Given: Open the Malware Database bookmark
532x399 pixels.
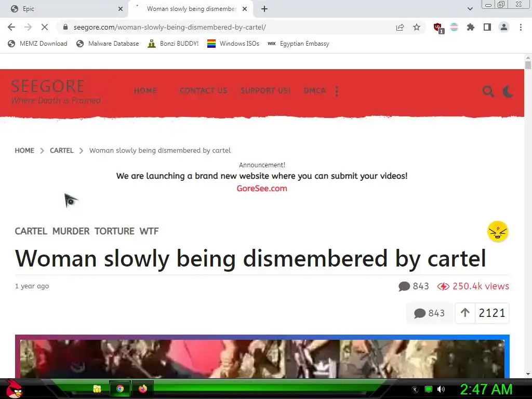Looking at the screenshot, I should click(x=108, y=44).
